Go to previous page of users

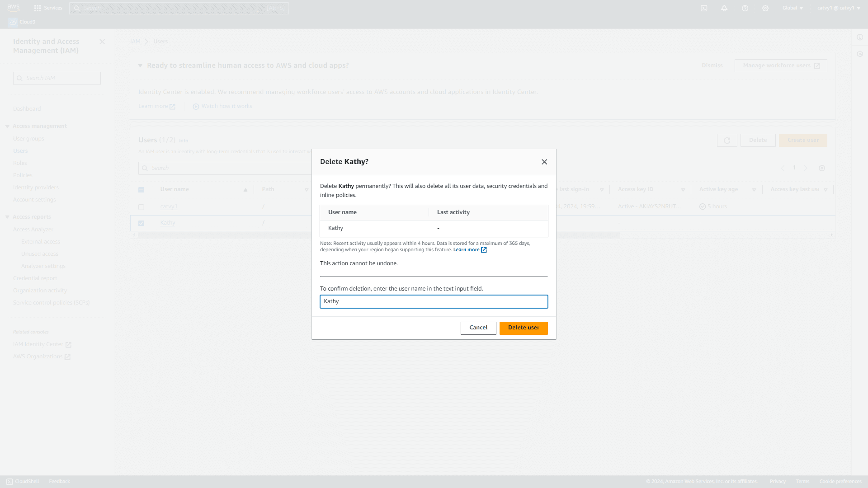pos(783,168)
